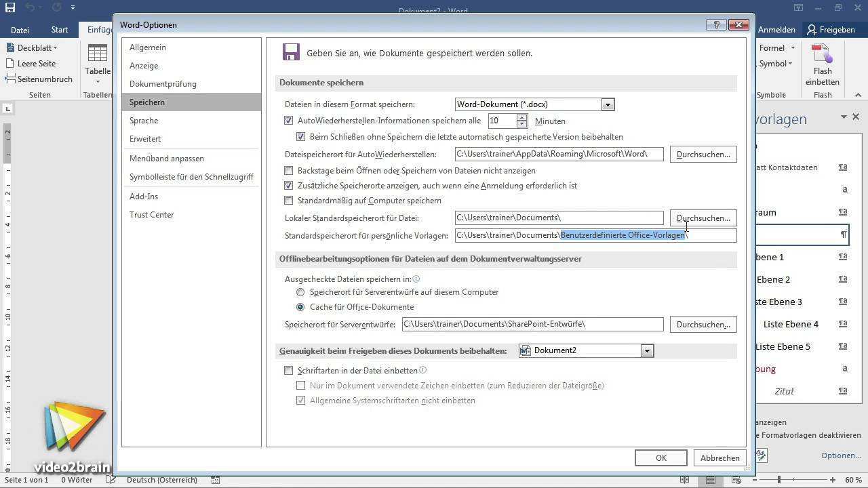Expand the Dokument2 dropdown list
868x488 pixels.
pos(647,351)
